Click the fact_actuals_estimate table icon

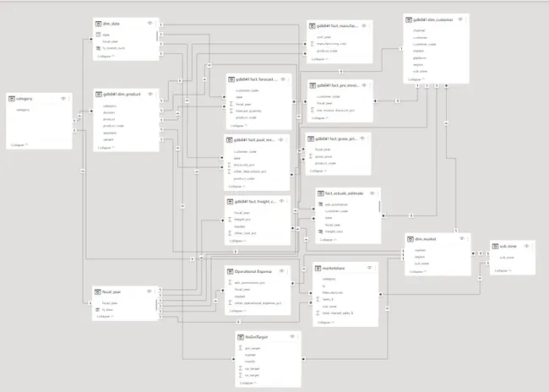click(320, 193)
